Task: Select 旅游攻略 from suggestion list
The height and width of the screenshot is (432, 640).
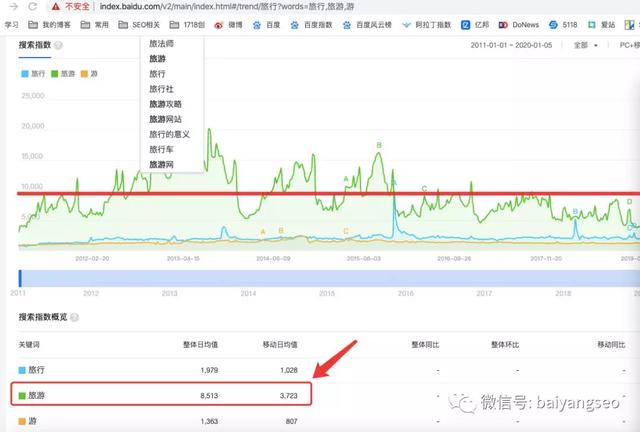Action: coord(168,104)
